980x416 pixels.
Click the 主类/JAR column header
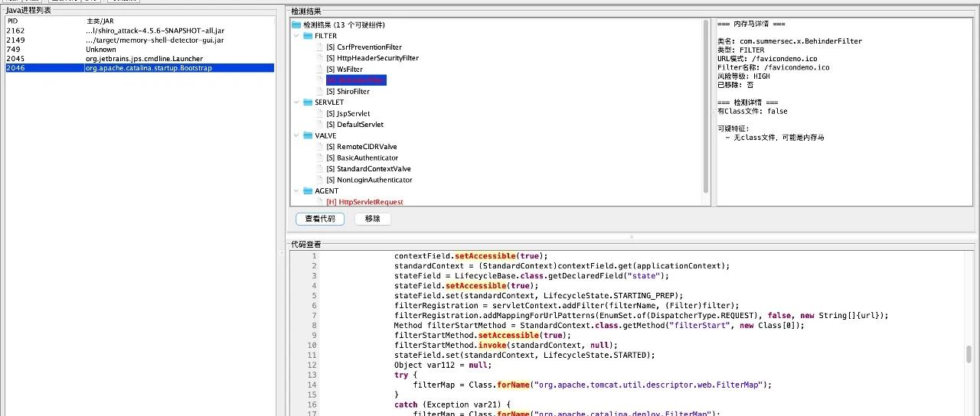click(180, 21)
